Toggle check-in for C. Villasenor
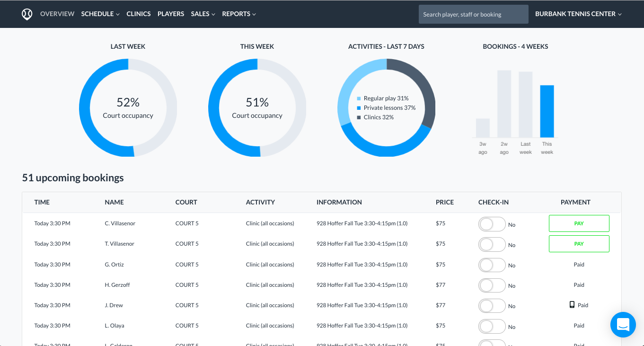 click(x=492, y=224)
